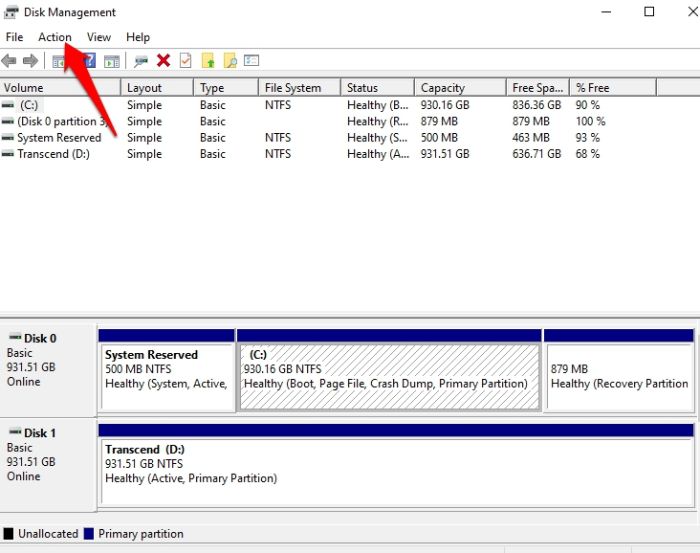Screen dimensions: 700x553
Task: Click the small disk icon next to Disk 1
Action: pos(16,432)
